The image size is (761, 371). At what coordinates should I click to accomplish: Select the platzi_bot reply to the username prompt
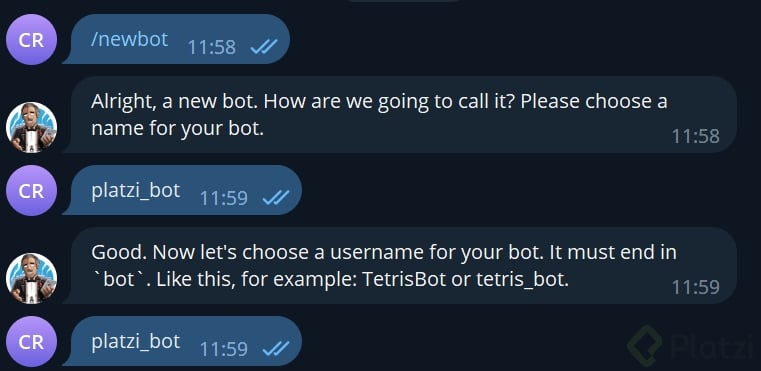coord(182,341)
